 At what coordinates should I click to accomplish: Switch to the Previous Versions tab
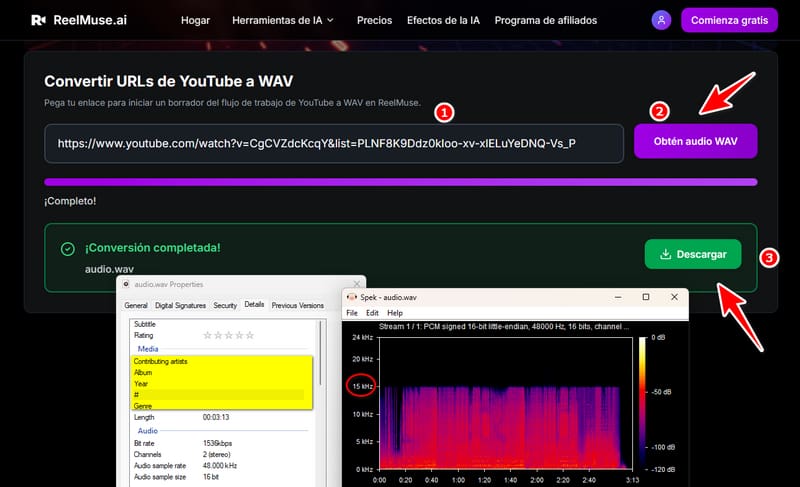(x=297, y=305)
